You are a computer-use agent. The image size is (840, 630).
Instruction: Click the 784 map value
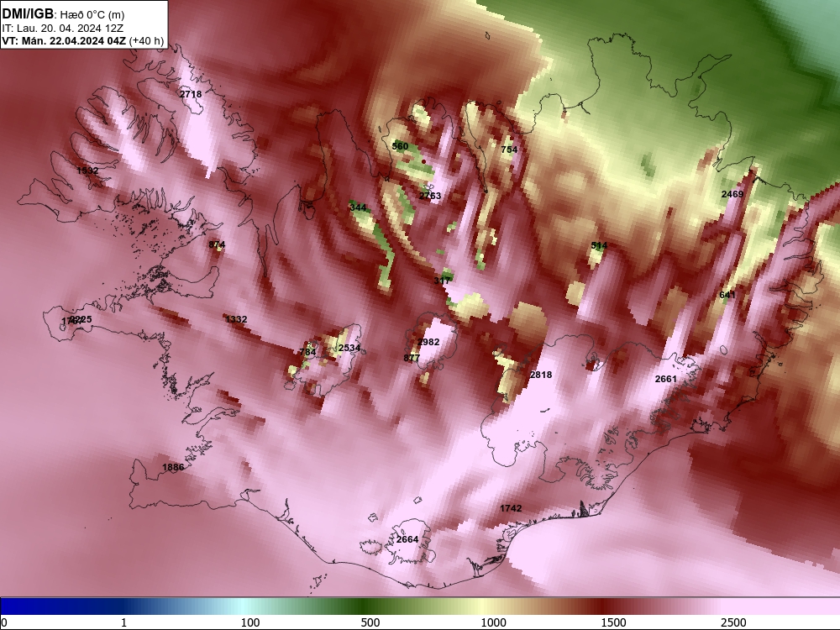(x=307, y=352)
